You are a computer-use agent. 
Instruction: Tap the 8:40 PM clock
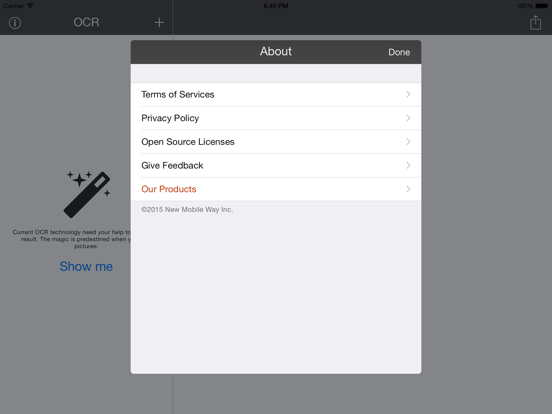tap(276, 6)
